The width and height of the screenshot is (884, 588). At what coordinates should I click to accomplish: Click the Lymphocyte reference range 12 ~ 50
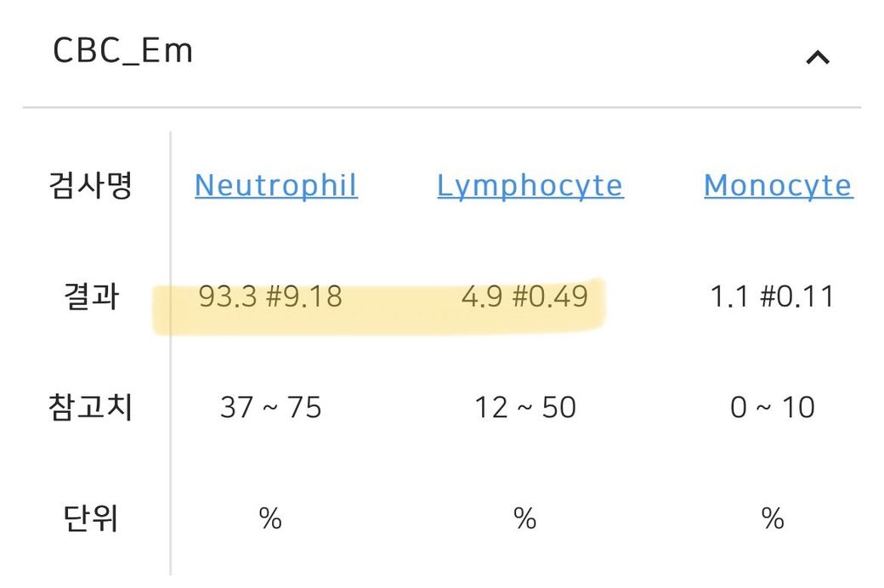point(524,408)
